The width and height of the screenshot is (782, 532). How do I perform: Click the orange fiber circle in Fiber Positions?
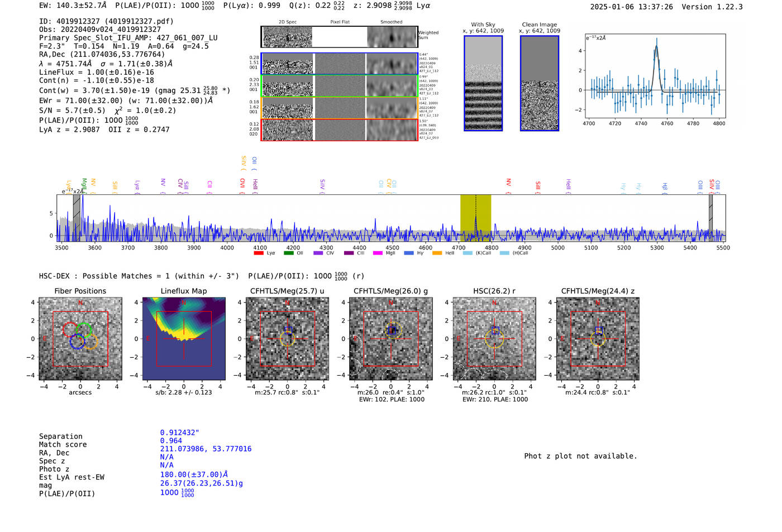(90, 342)
